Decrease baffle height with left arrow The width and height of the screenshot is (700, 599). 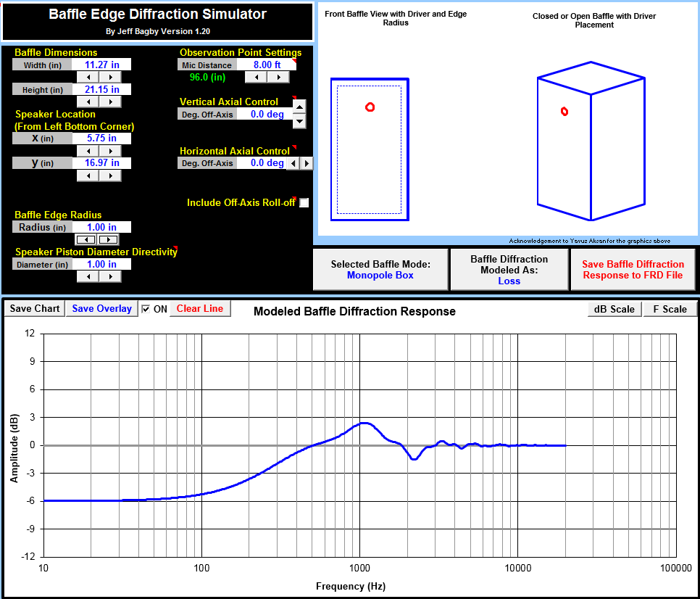pos(88,102)
